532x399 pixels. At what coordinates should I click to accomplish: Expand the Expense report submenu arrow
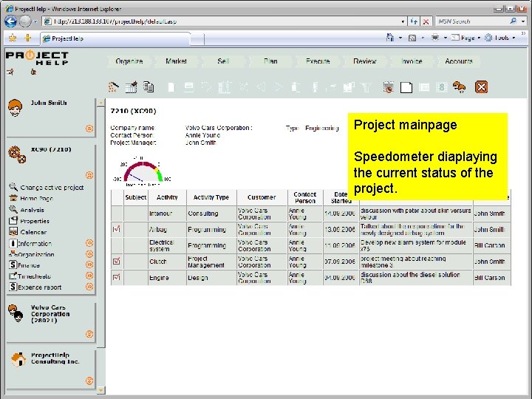point(89,287)
